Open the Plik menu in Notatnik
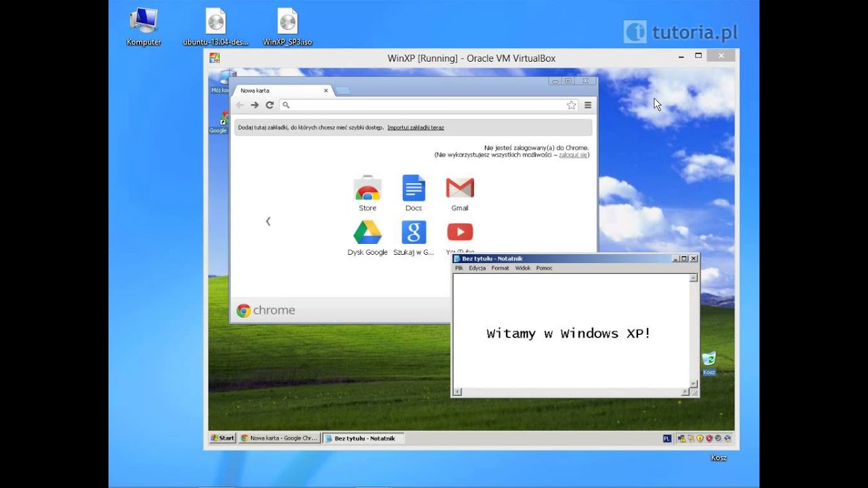868x488 pixels. (459, 268)
